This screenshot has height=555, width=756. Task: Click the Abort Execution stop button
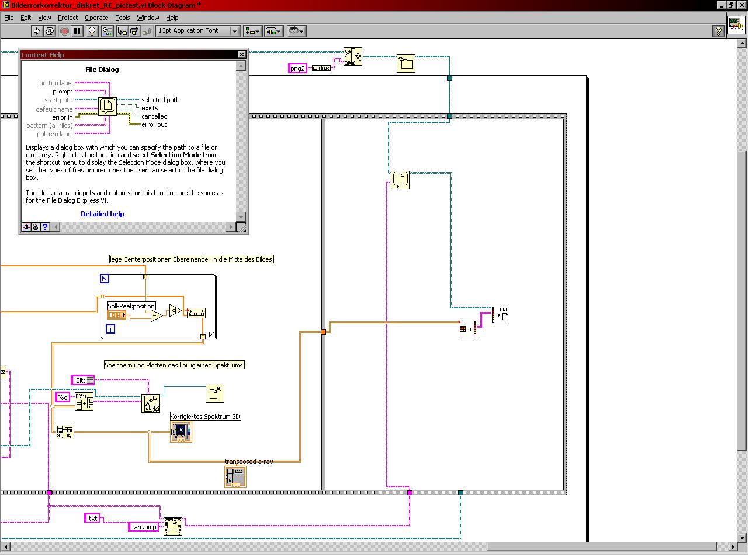pyautogui.click(x=64, y=31)
